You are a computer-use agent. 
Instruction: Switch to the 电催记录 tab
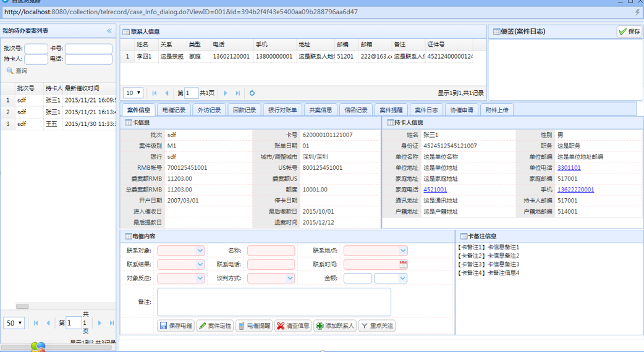coord(174,110)
